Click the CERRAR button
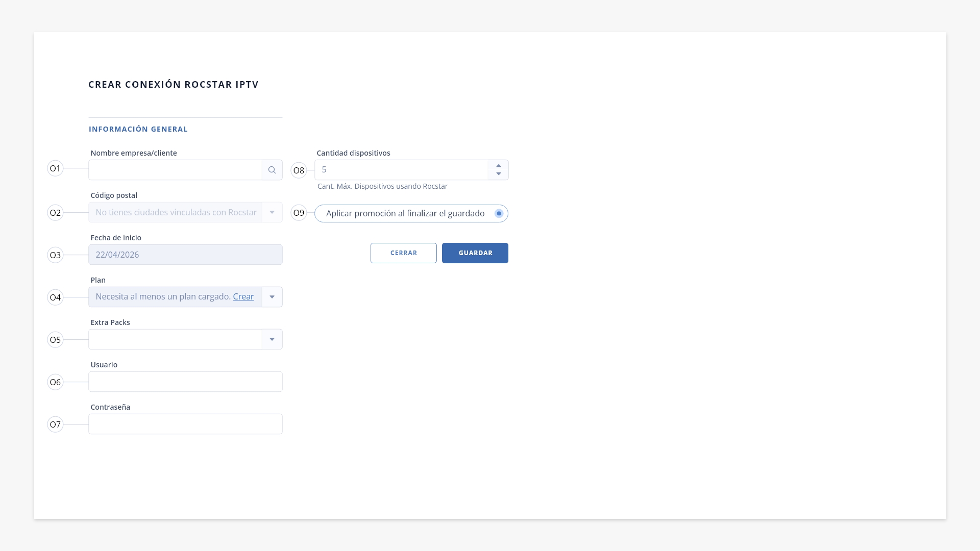This screenshot has width=980, height=551. pyautogui.click(x=404, y=253)
